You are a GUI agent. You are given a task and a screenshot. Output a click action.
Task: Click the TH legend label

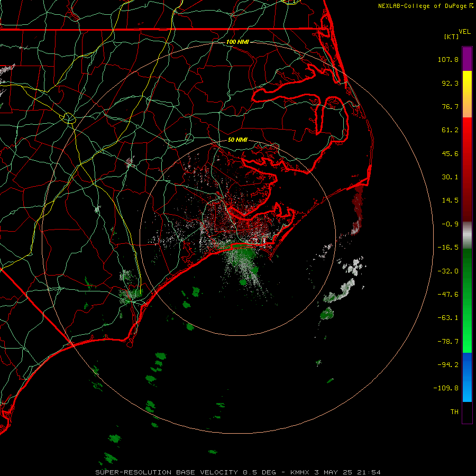[454, 411]
